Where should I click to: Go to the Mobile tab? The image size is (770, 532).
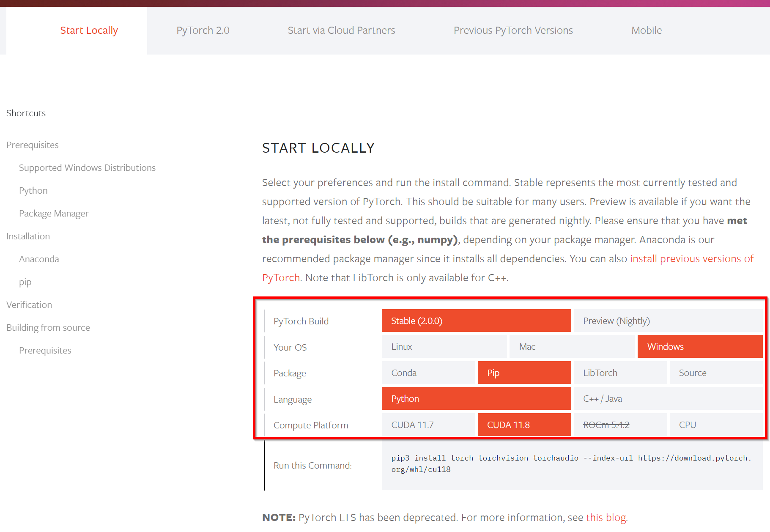(647, 30)
